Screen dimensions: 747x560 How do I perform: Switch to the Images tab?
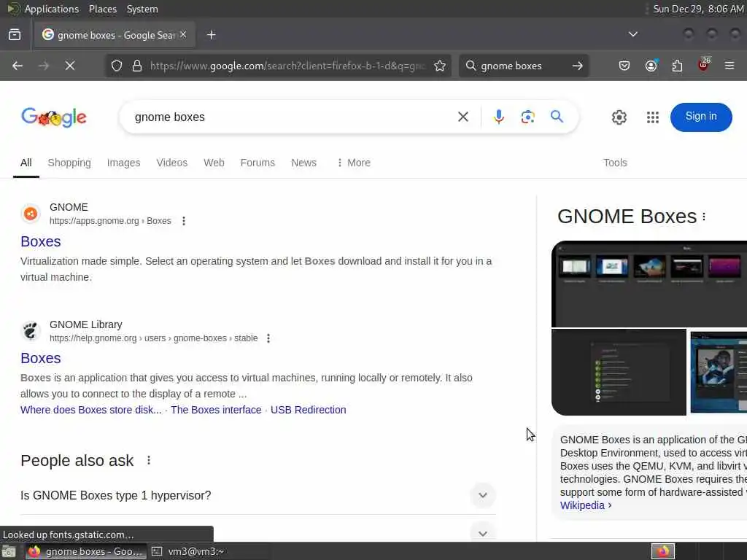pyautogui.click(x=123, y=163)
